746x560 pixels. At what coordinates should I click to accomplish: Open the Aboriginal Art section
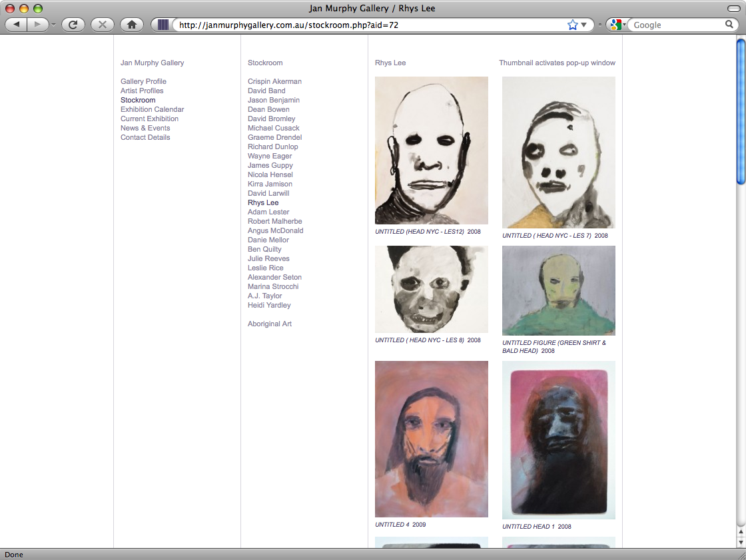pyautogui.click(x=270, y=324)
